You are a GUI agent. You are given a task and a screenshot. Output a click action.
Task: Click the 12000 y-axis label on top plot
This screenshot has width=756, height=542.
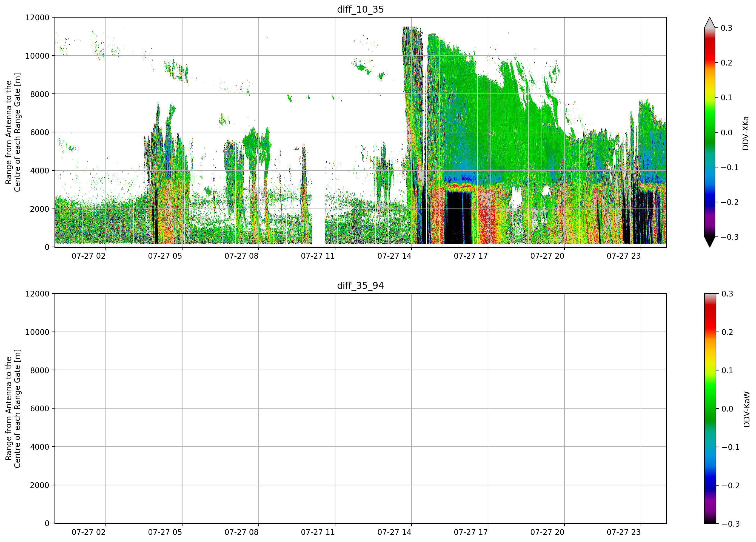(x=37, y=18)
